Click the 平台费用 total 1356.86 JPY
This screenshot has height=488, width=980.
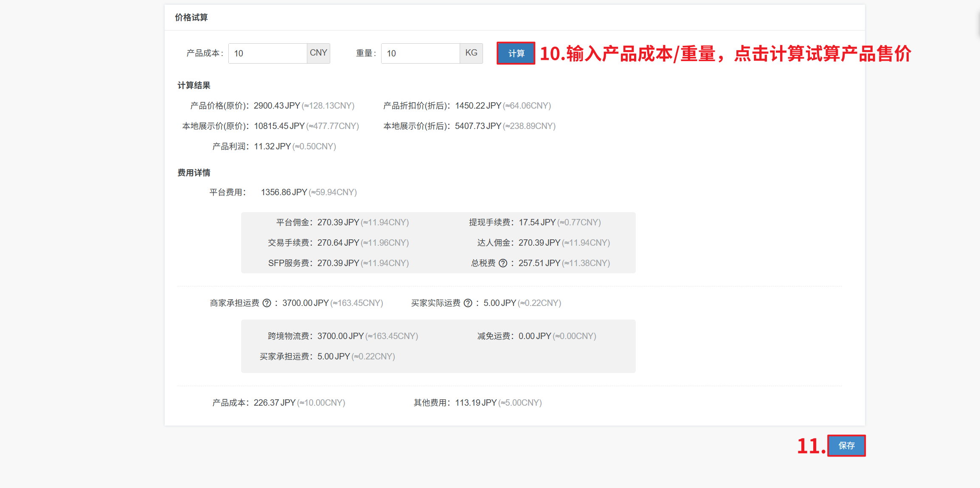284,192
